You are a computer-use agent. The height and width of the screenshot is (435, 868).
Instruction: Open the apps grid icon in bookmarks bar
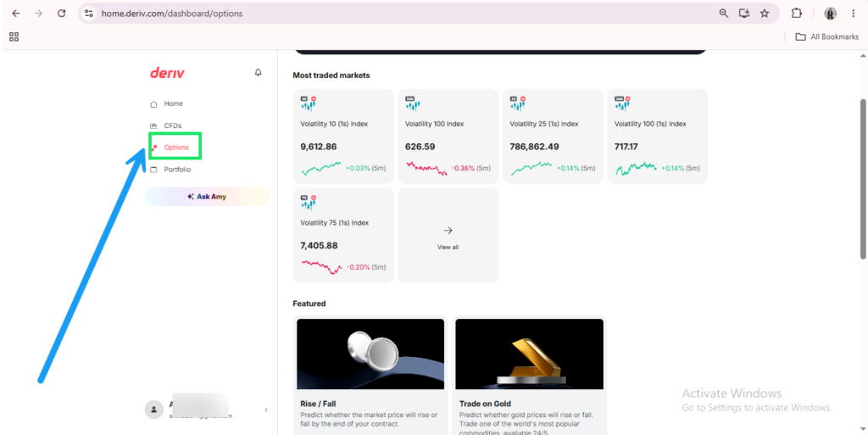[14, 36]
